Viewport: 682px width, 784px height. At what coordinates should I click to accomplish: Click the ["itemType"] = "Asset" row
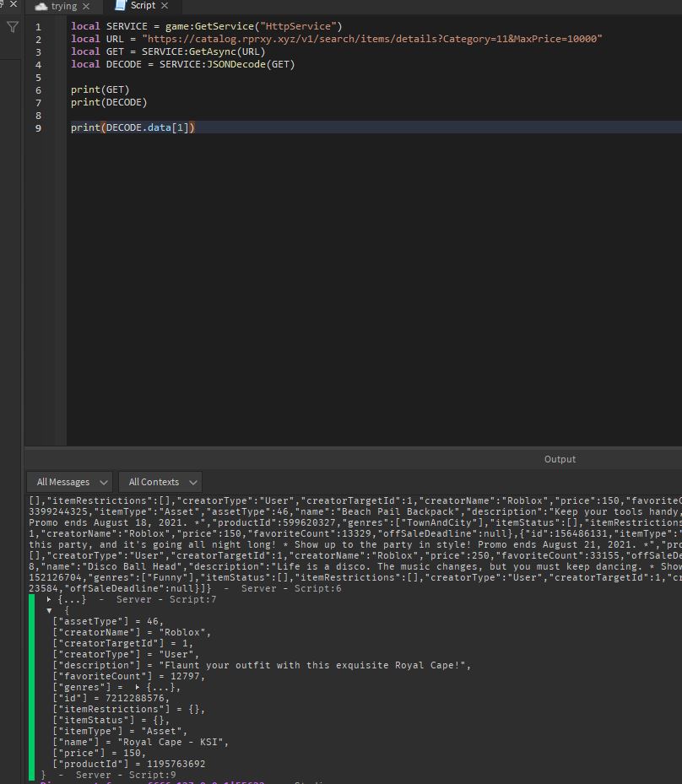click(120, 731)
